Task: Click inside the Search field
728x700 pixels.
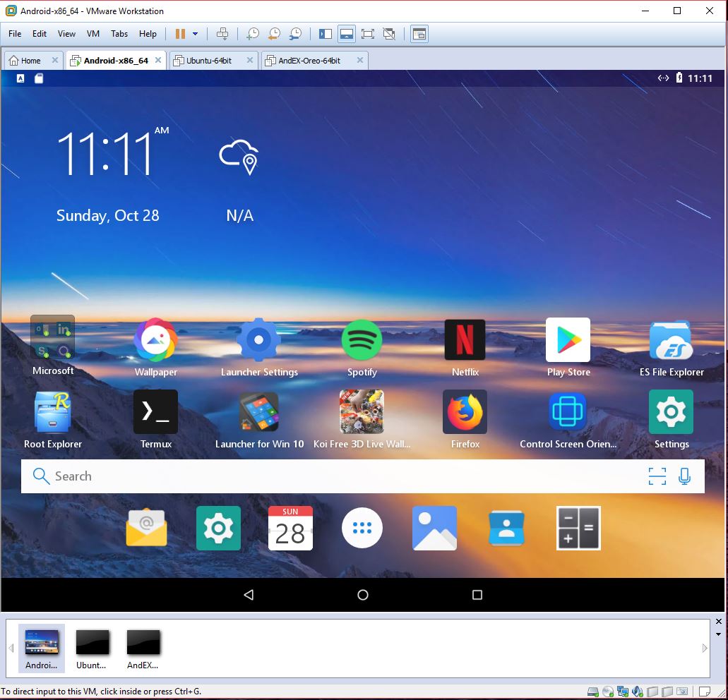Action: pyautogui.click(x=363, y=476)
